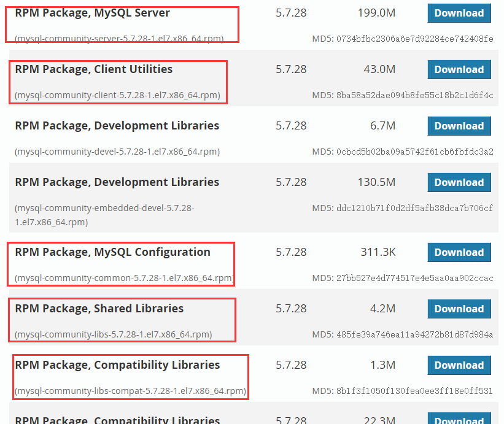Screen dimensions: 504x424
Task: Click the 130.5M size value
Action: [376, 182]
